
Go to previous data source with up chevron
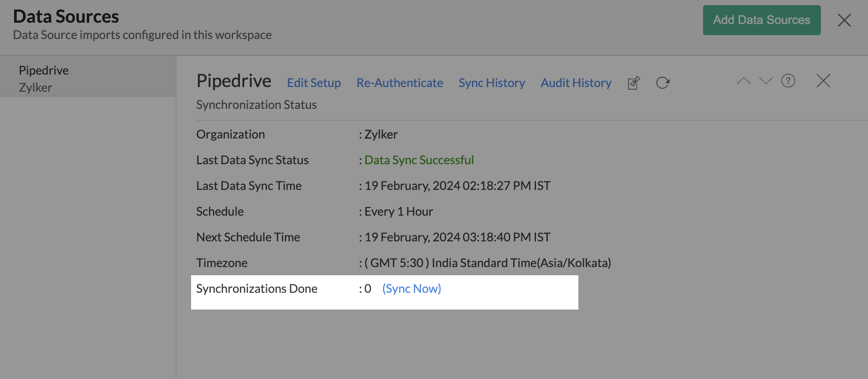[x=744, y=81]
